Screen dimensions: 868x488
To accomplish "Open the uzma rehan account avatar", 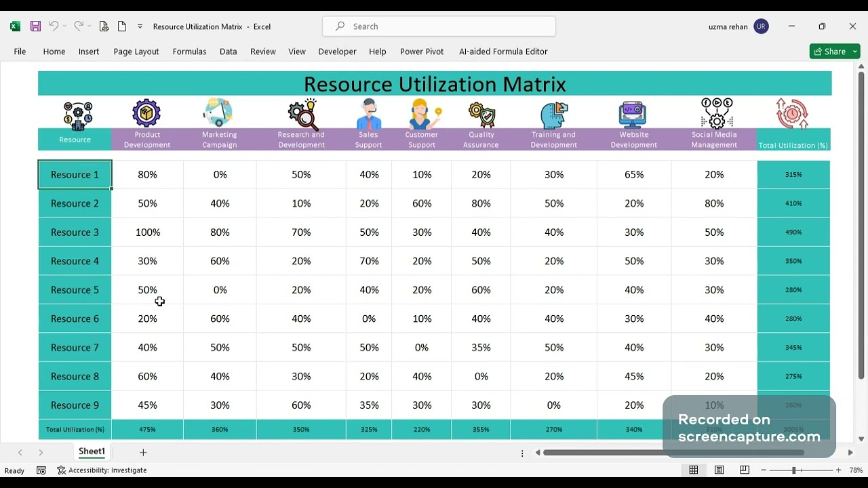I will [x=761, y=26].
